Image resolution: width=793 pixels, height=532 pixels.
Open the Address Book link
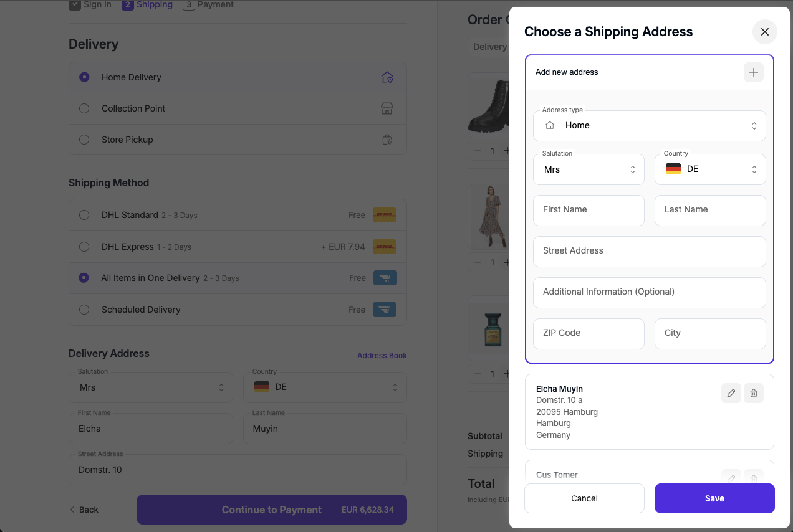382,356
